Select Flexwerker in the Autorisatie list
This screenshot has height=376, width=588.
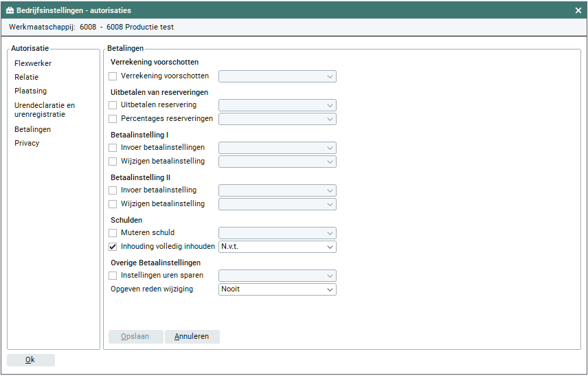pyautogui.click(x=33, y=63)
